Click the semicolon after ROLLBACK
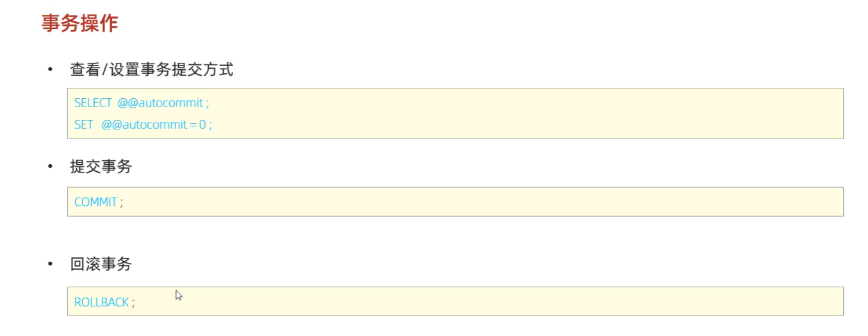The image size is (868, 336). point(133,303)
